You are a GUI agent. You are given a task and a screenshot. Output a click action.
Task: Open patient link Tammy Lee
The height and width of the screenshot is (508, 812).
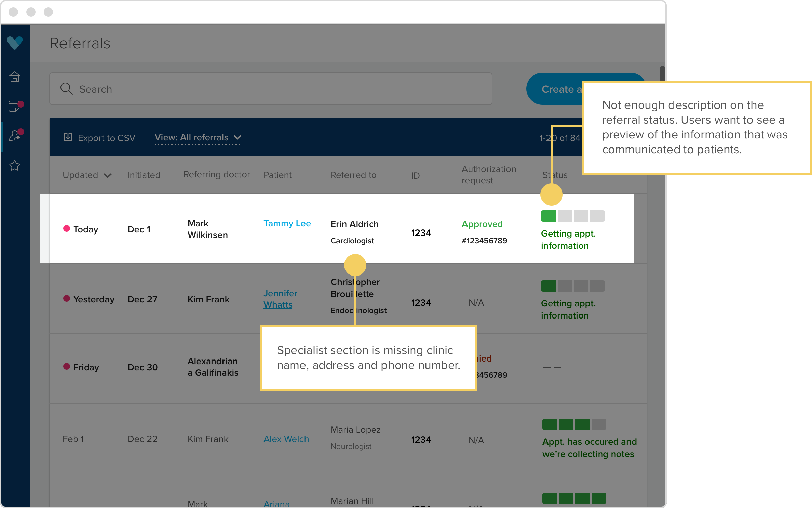(x=287, y=223)
